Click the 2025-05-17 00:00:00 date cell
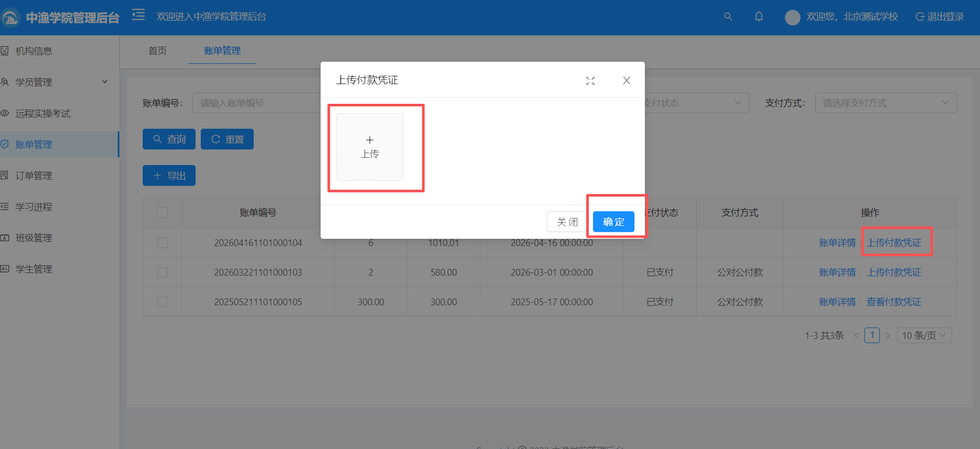 pyautogui.click(x=551, y=302)
